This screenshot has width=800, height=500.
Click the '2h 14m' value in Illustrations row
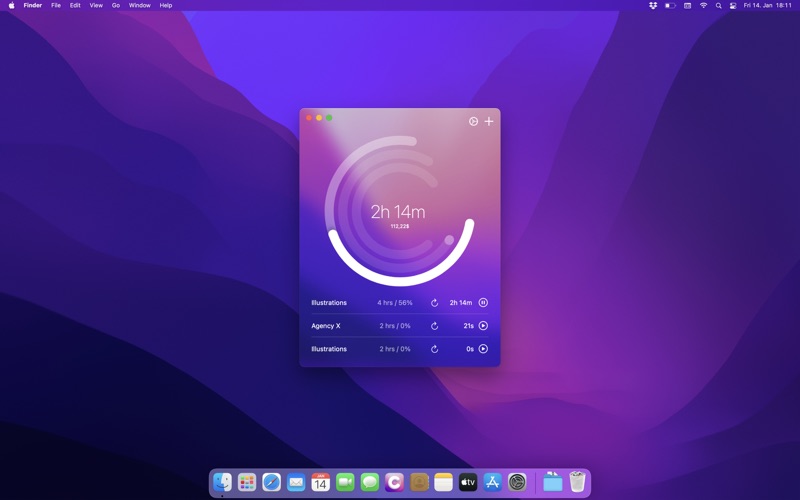pos(461,303)
